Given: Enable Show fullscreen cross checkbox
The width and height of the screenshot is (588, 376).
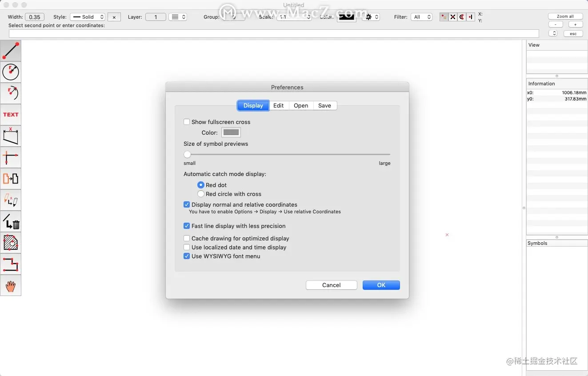Looking at the screenshot, I should 187,122.
